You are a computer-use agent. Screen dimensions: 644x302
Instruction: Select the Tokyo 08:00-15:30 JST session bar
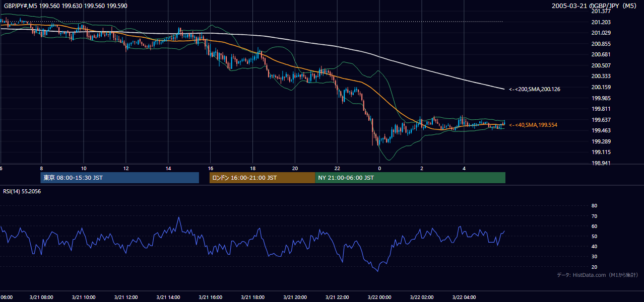click(120, 178)
